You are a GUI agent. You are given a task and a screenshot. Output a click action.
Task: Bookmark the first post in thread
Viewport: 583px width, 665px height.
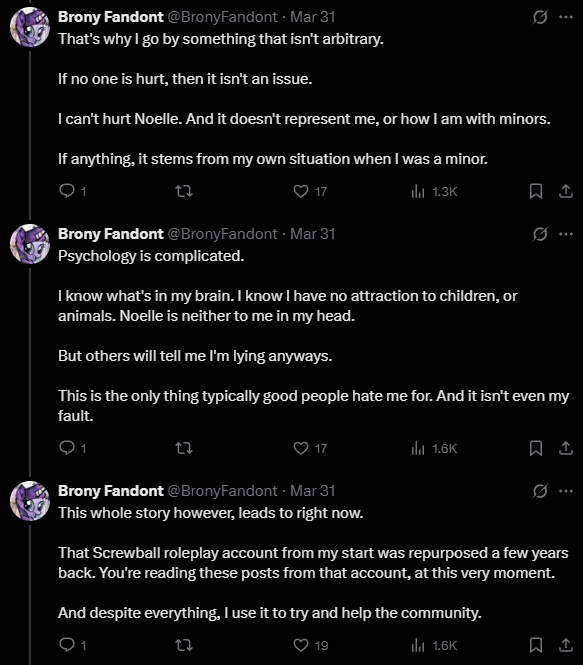tap(536, 191)
